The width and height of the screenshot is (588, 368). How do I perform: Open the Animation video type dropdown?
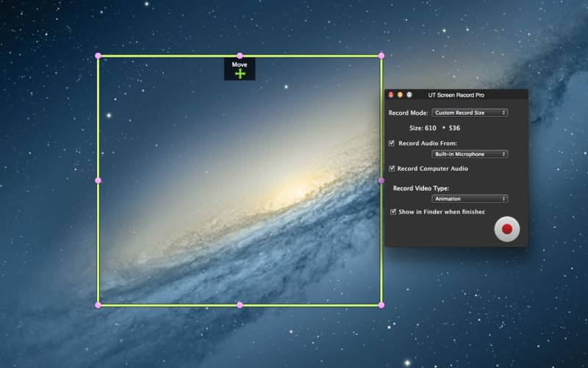coord(470,199)
